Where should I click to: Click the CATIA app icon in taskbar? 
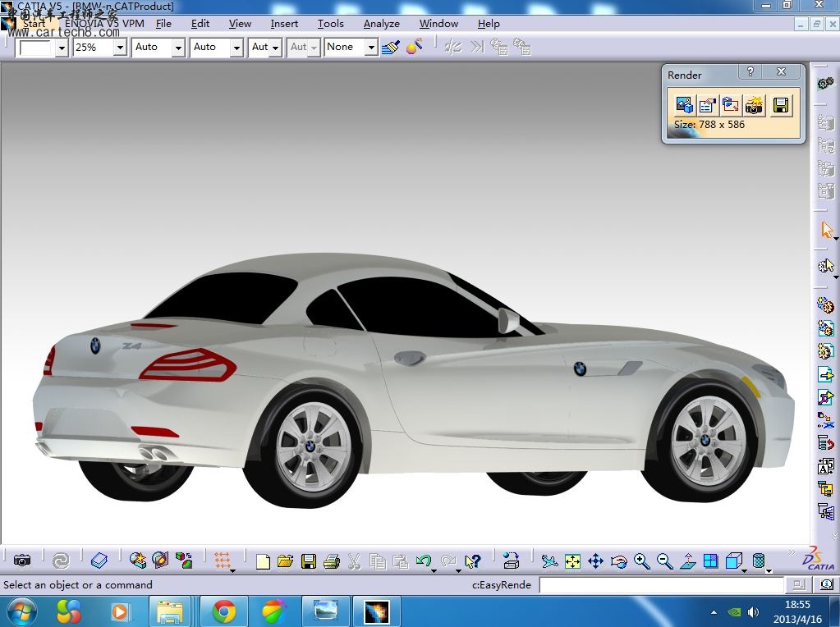point(377,611)
